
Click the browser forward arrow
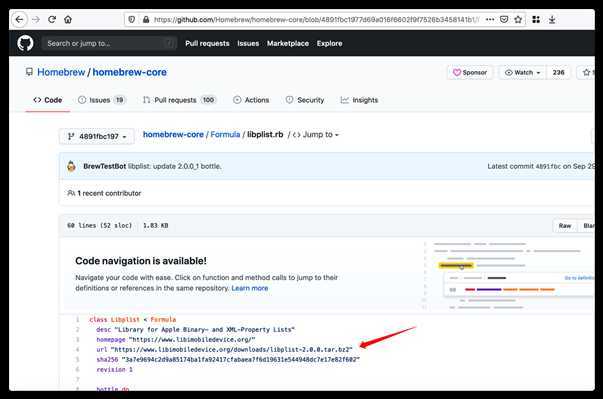(36, 20)
